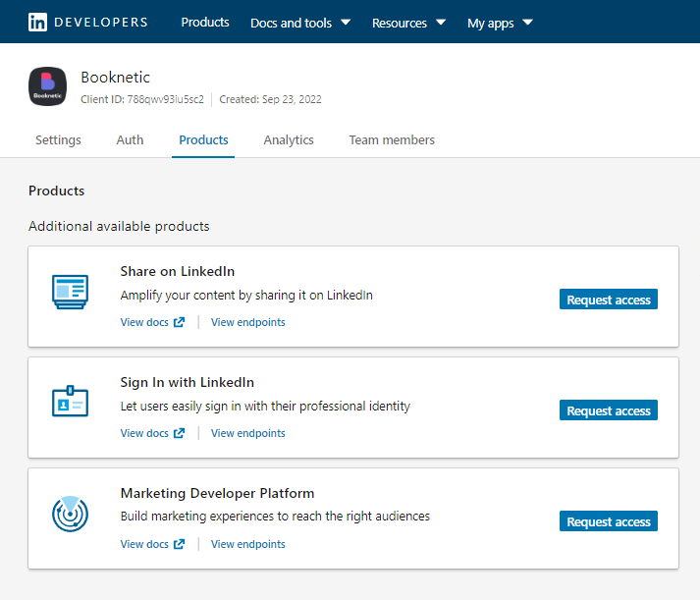Switch to the Auth tab
The image size is (700, 600).
pos(130,139)
